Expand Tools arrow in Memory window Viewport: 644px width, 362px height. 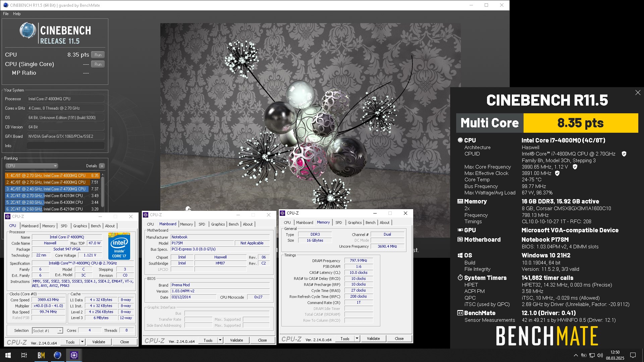coord(357,339)
